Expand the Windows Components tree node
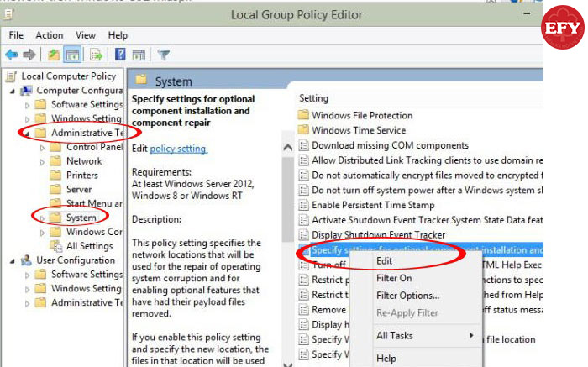 tap(42, 233)
